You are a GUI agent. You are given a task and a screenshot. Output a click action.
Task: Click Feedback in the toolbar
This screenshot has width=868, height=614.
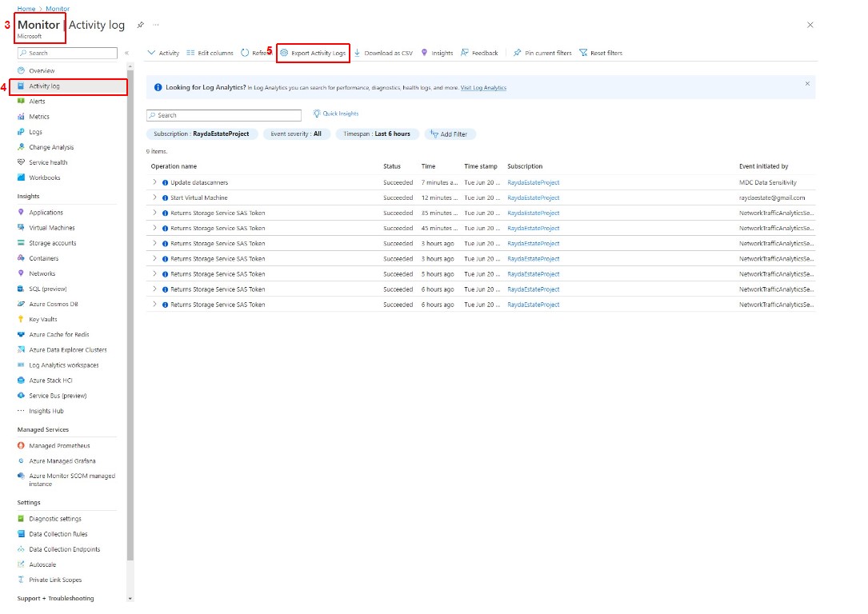479,53
